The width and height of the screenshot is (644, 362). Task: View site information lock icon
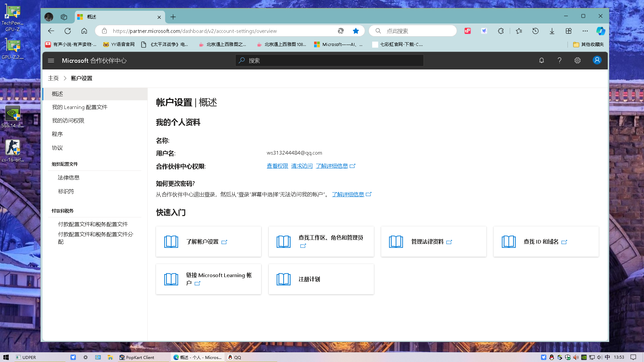pyautogui.click(x=104, y=31)
